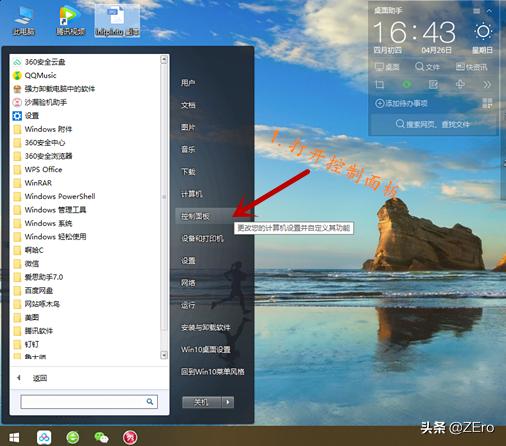Open the WeChat icon on the taskbar

tap(101, 437)
